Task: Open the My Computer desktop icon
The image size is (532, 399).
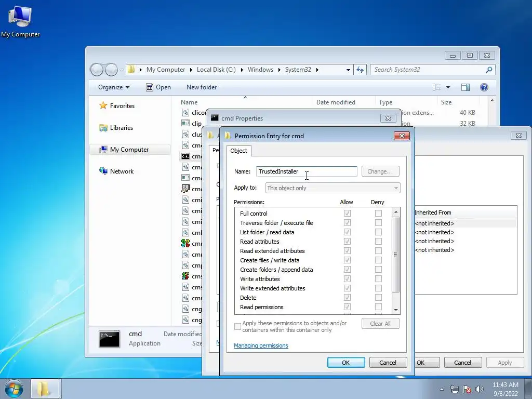Action: 20,21
